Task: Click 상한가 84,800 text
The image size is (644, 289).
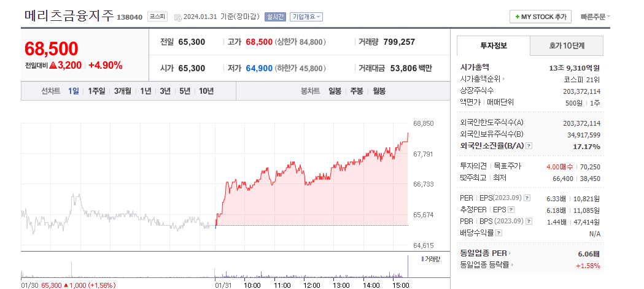Action: 301,42
